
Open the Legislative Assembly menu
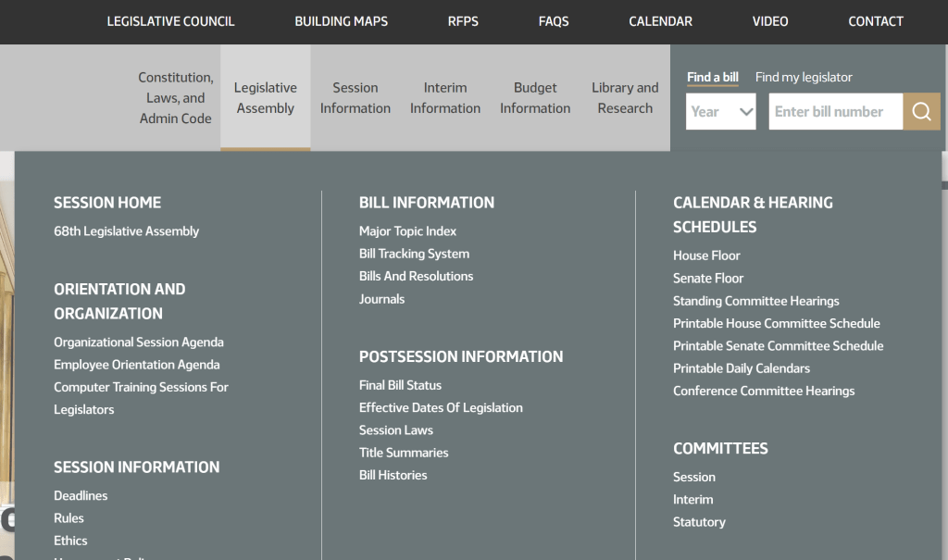[265, 98]
